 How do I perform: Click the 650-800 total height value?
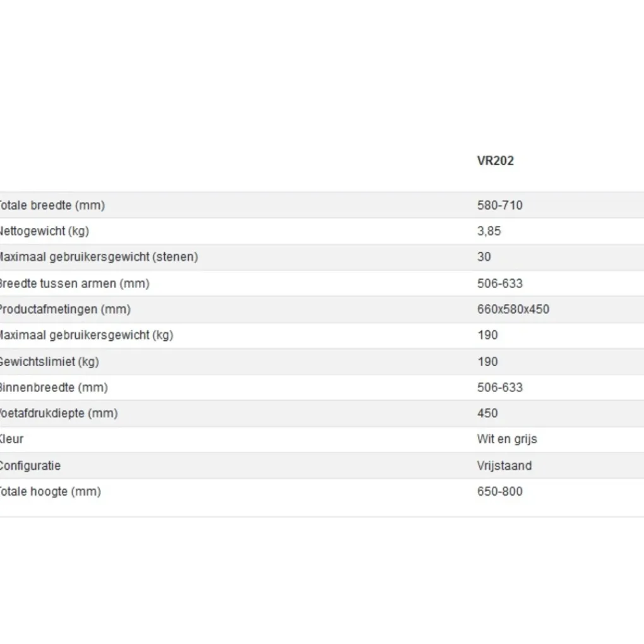tap(499, 492)
